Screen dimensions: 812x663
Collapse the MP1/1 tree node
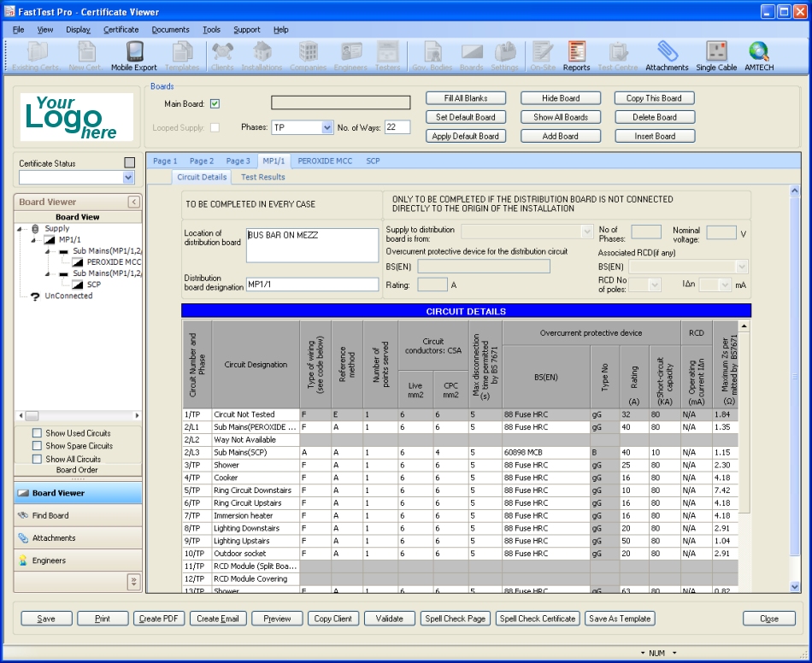click(32, 240)
